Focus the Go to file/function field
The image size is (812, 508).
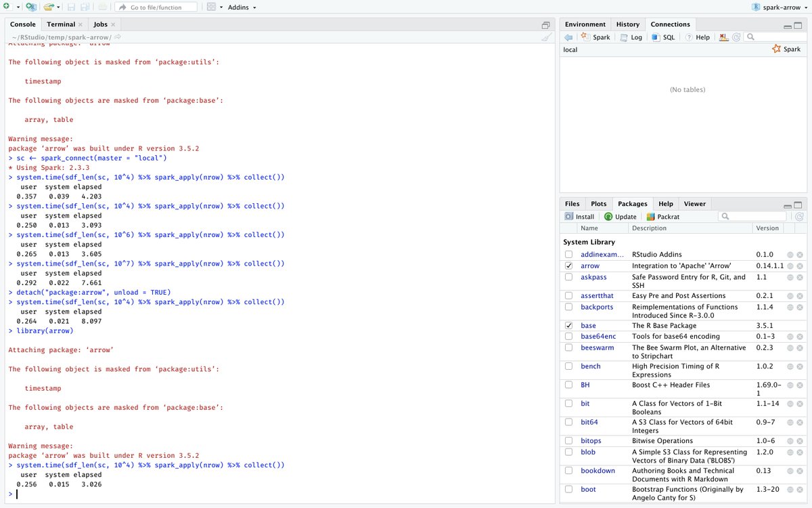tap(156, 7)
